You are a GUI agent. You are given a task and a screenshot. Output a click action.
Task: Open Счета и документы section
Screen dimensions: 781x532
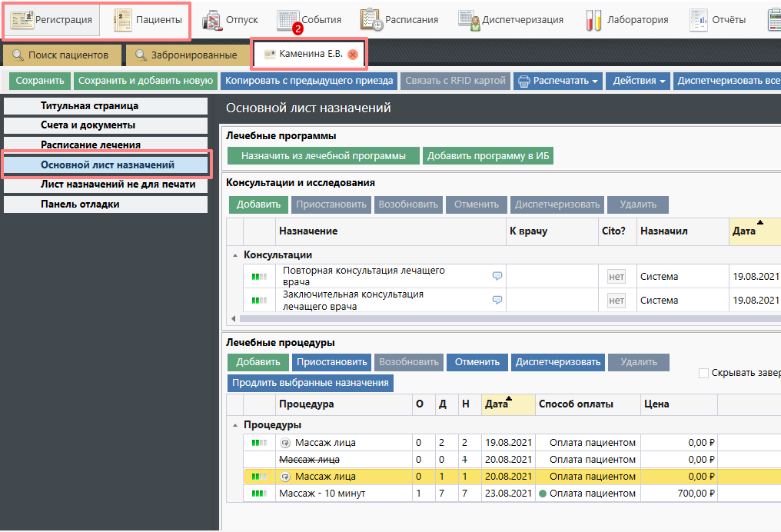pos(88,125)
